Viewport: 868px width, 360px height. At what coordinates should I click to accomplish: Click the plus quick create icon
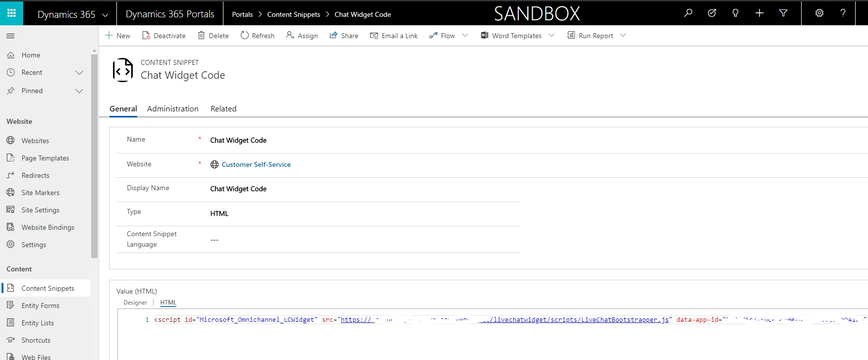click(759, 13)
